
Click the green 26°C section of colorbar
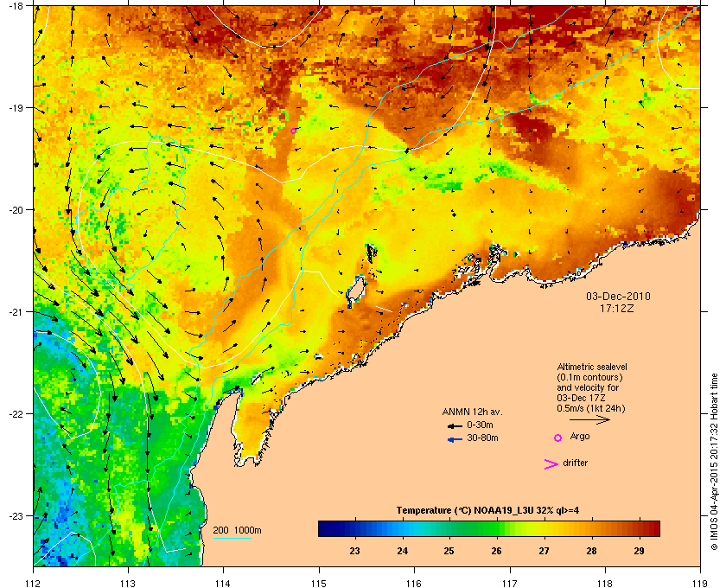click(495, 528)
